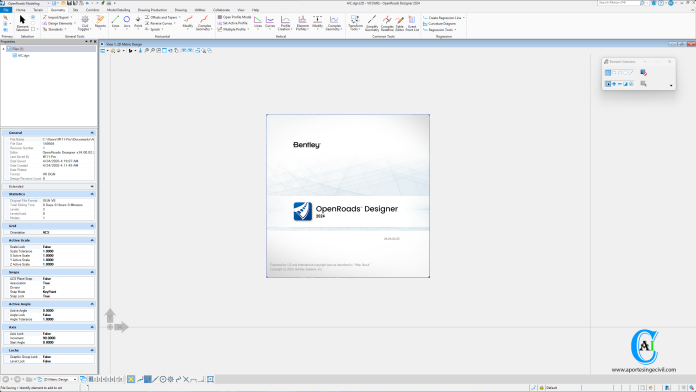Click the Zoom In icon in view toolbar
The image size is (696, 392).
[x=146, y=51]
